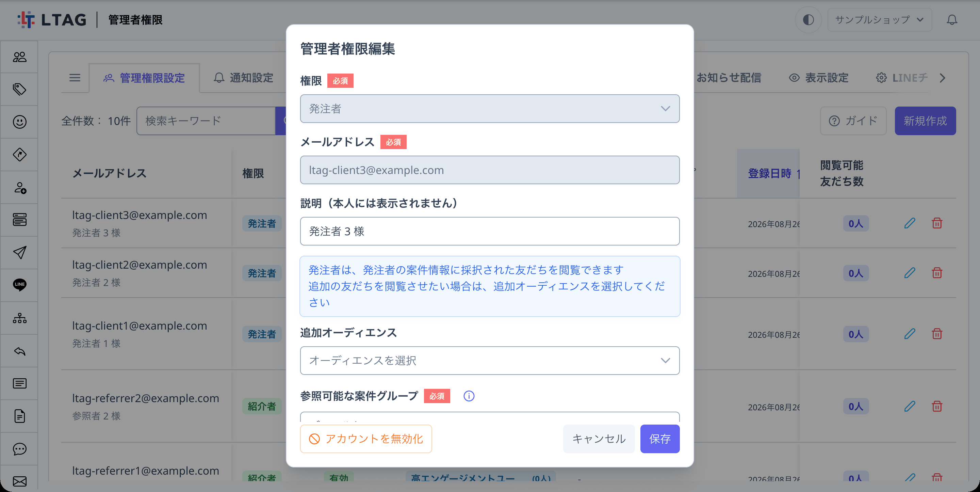Switch to 通知設定 tab
The height and width of the screenshot is (492, 980).
244,78
